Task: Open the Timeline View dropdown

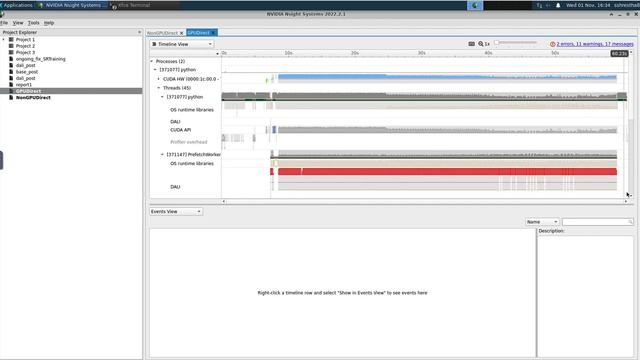Action: click(182, 44)
